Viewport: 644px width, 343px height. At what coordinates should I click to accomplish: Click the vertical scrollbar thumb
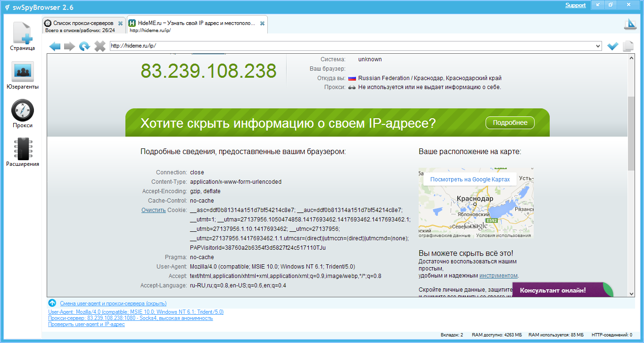click(x=632, y=133)
